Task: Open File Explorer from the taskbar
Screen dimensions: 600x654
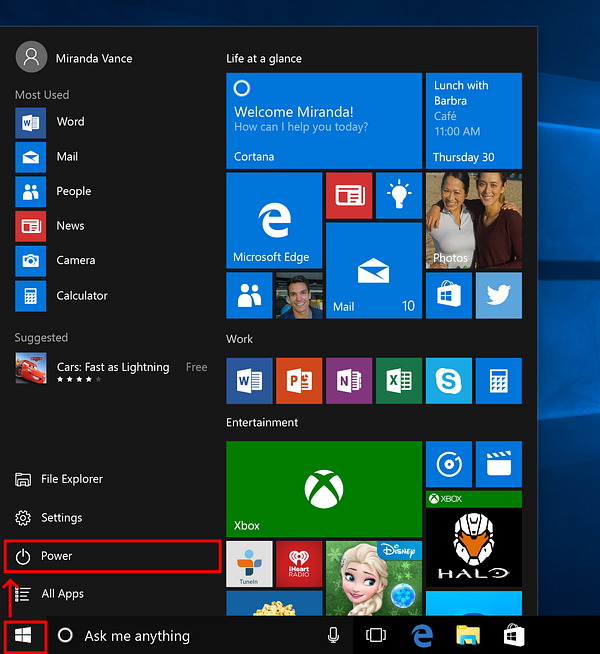Action: 468,636
